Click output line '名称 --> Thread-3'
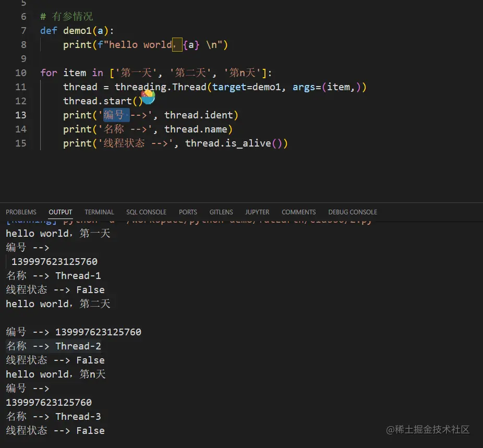The width and height of the screenshot is (483, 448). (54, 417)
